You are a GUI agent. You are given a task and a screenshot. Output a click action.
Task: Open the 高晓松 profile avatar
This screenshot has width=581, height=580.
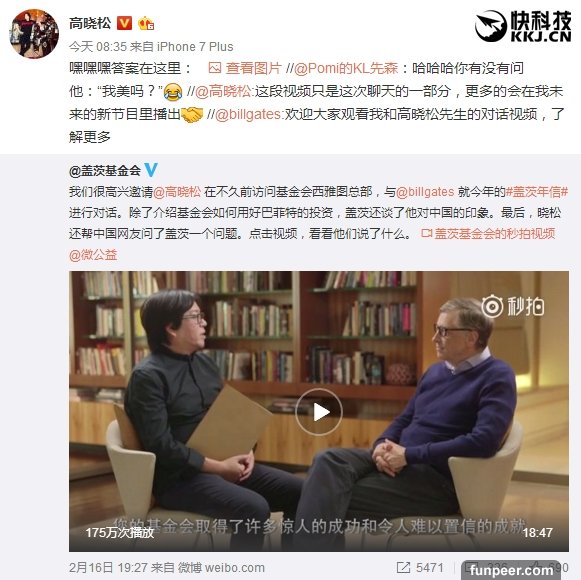pos(34,34)
